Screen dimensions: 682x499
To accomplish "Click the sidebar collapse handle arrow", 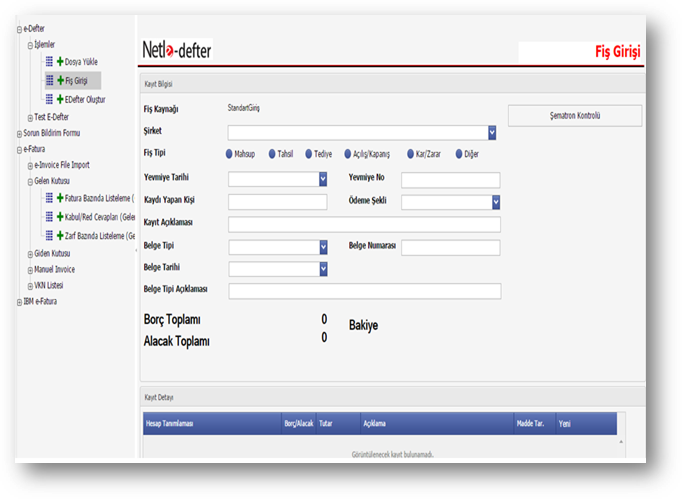I will click(136, 250).
